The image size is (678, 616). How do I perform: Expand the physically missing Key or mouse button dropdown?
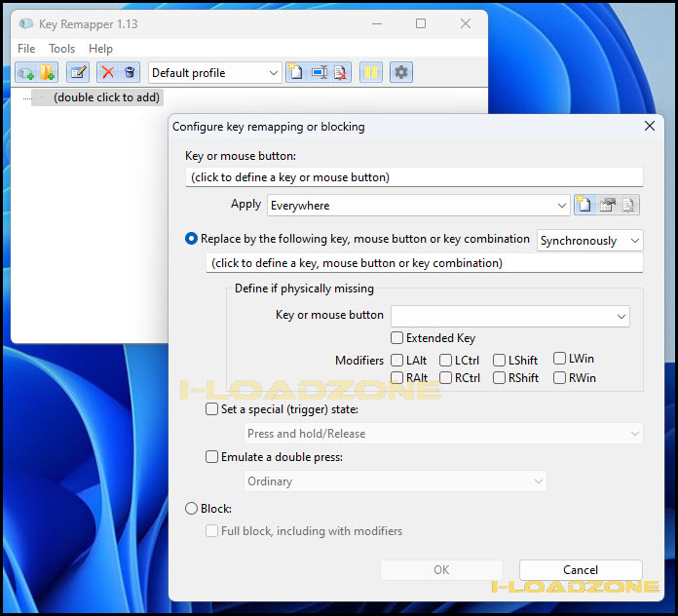tap(510, 316)
